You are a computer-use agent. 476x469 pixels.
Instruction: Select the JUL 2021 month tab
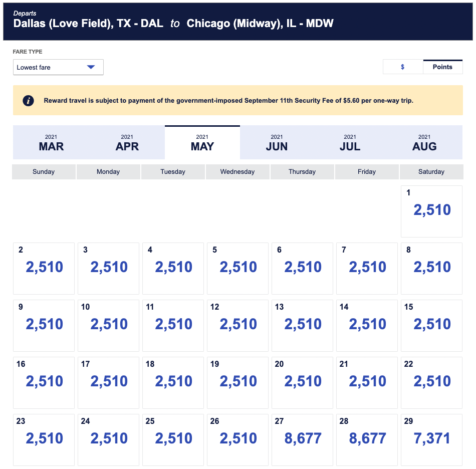[x=350, y=142]
